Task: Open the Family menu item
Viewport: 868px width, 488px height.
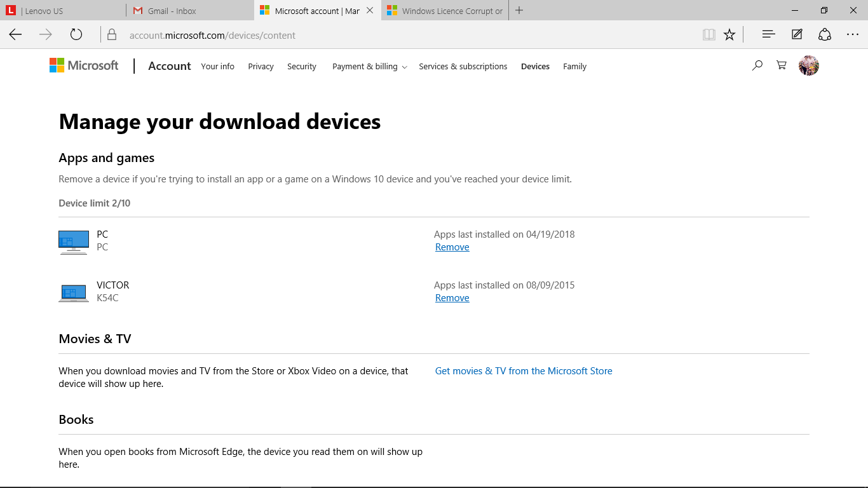Action: click(574, 66)
